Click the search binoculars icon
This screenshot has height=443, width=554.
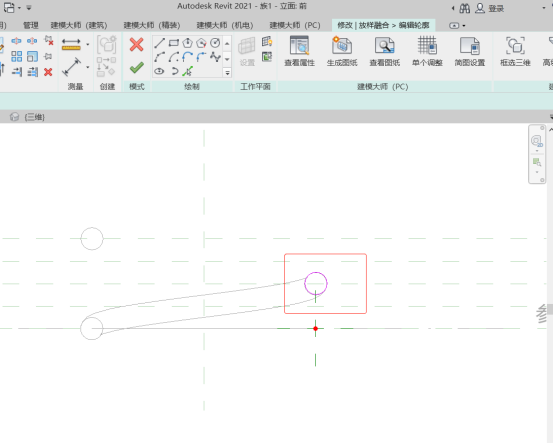click(465, 8)
